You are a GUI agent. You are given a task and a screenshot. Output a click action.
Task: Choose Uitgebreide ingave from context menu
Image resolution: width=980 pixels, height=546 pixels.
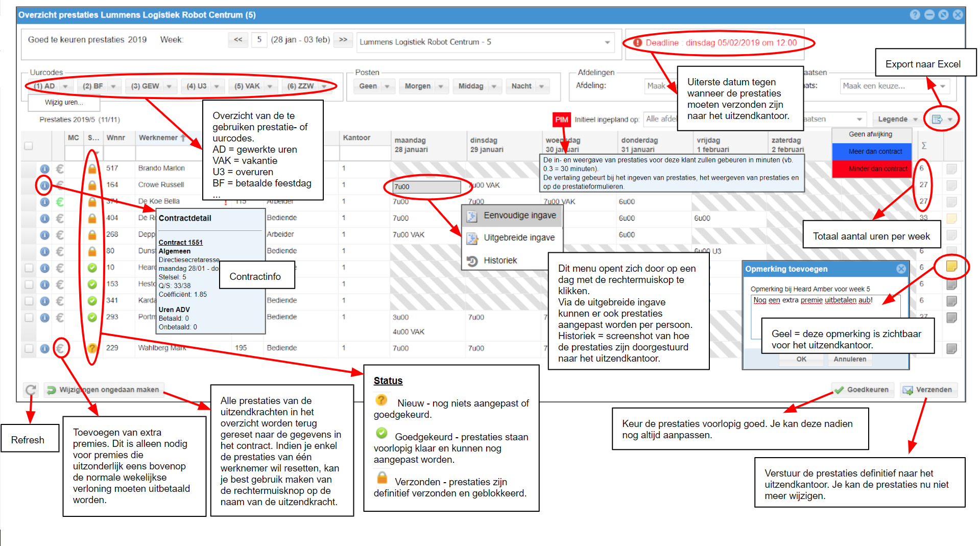point(512,238)
